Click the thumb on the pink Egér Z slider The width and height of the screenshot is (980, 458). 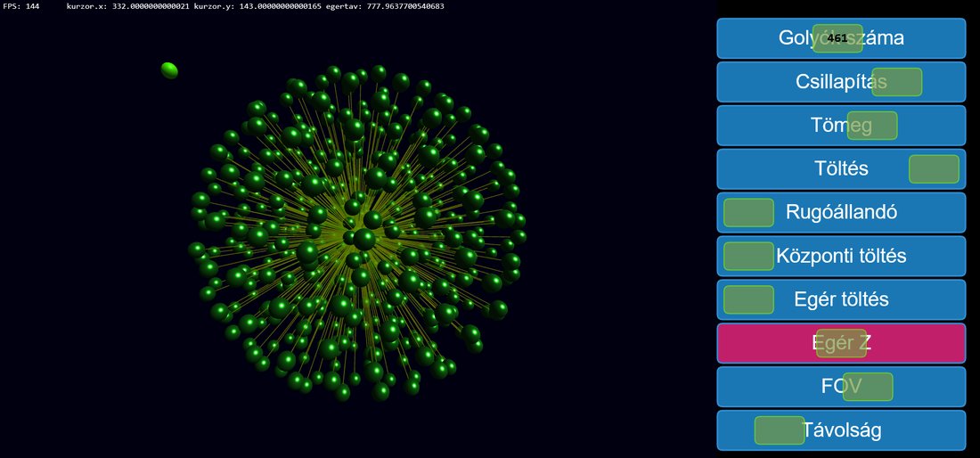pyautogui.click(x=841, y=343)
